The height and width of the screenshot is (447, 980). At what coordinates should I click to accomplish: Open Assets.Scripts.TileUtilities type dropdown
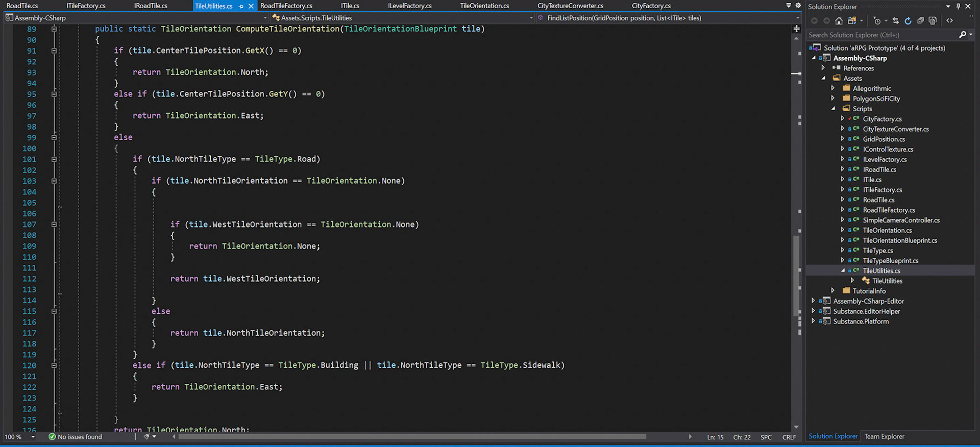[x=531, y=18]
